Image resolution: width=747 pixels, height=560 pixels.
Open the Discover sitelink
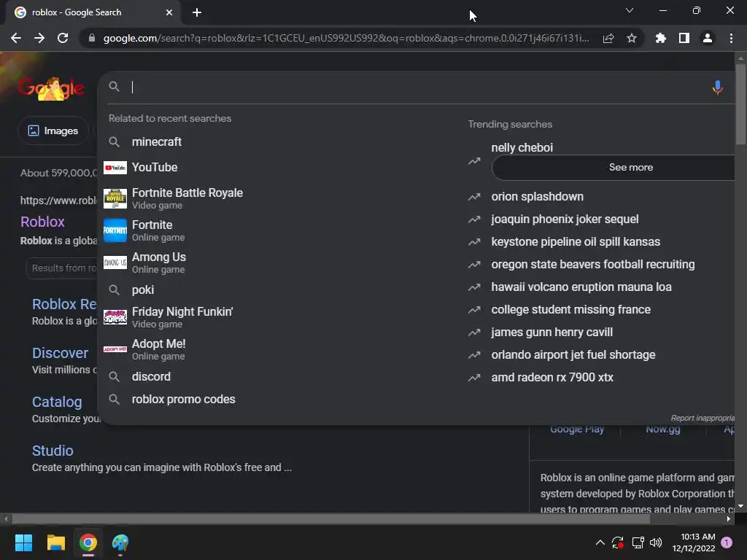pyautogui.click(x=60, y=353)
